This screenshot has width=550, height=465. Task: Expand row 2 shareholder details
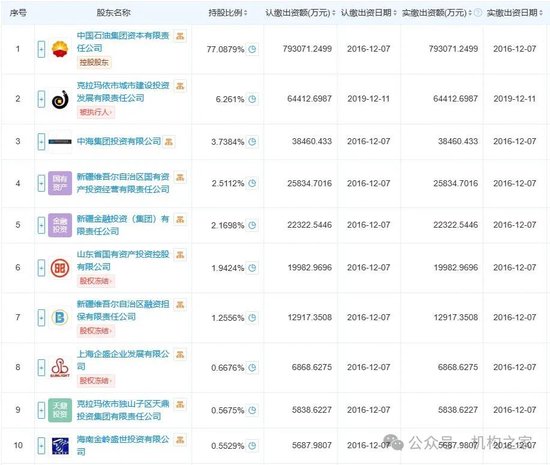[41, 99]
